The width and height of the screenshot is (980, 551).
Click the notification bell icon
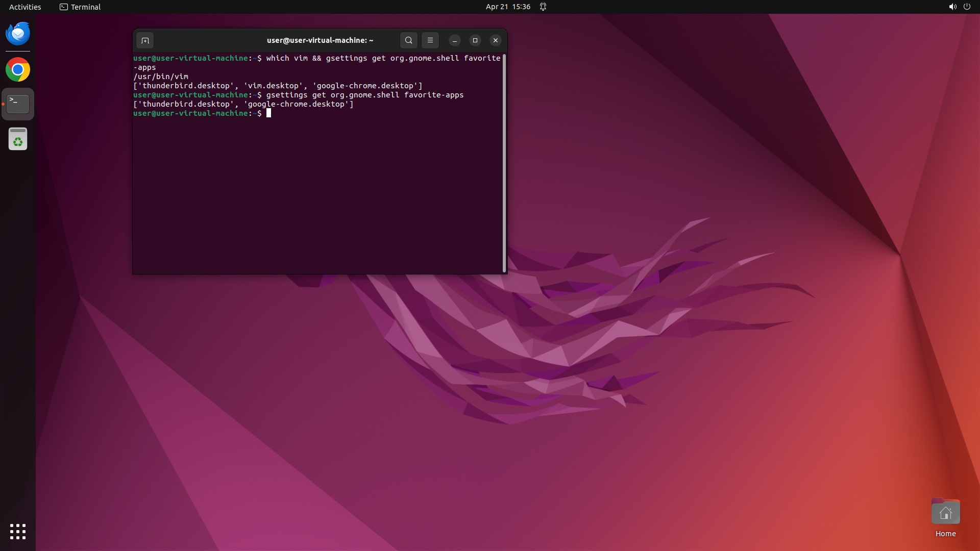(543, 7)
